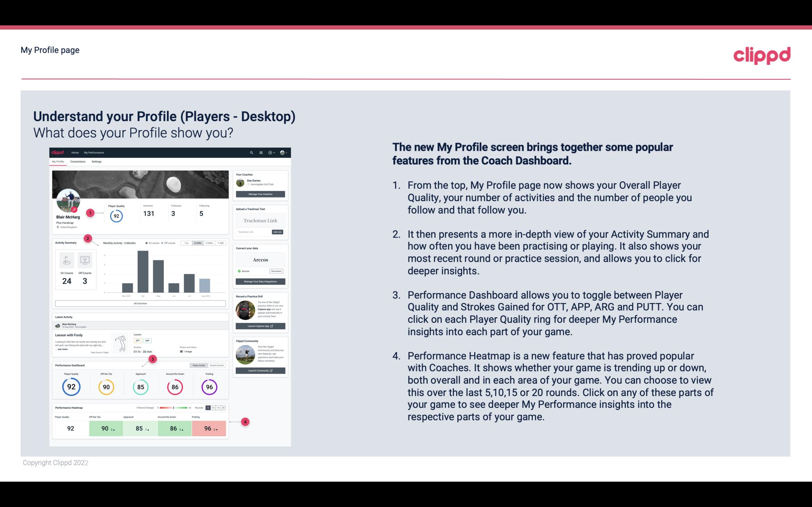812x507 pixels.
Task: Click the Clippd logo in the top right
Action: 762,54
